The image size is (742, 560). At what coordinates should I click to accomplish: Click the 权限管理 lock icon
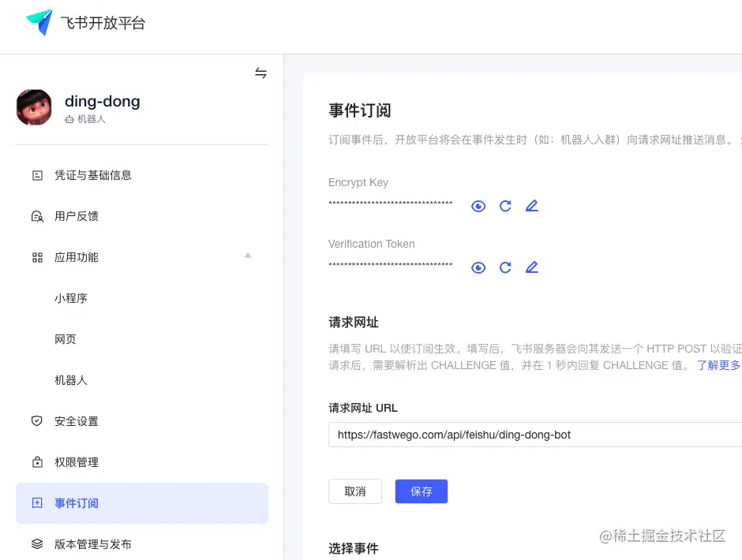37,461
